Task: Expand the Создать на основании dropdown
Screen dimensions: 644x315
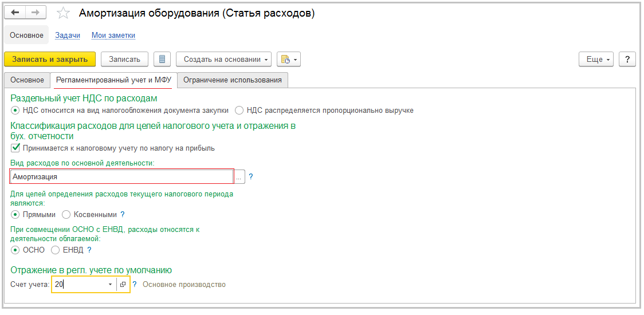Action: [x=223, y=59]
